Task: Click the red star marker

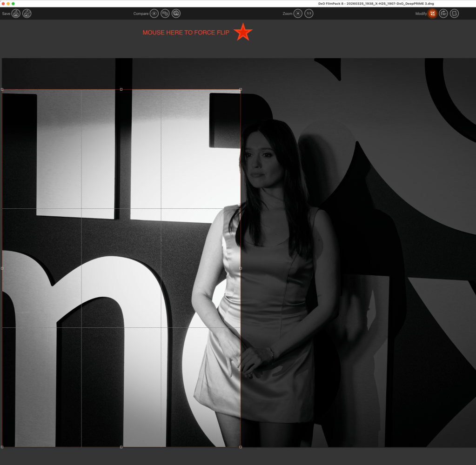Action: [243, 33]
